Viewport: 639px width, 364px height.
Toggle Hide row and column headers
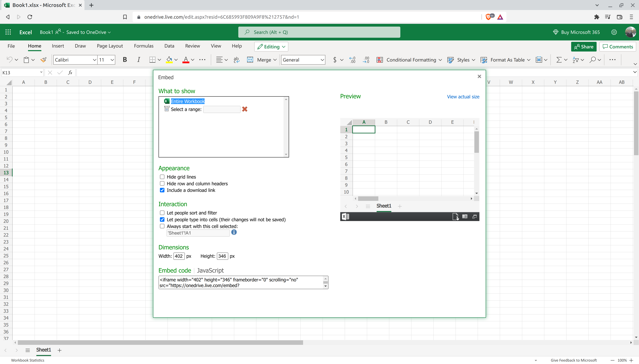pyautogui.click(x=162, y=183)
